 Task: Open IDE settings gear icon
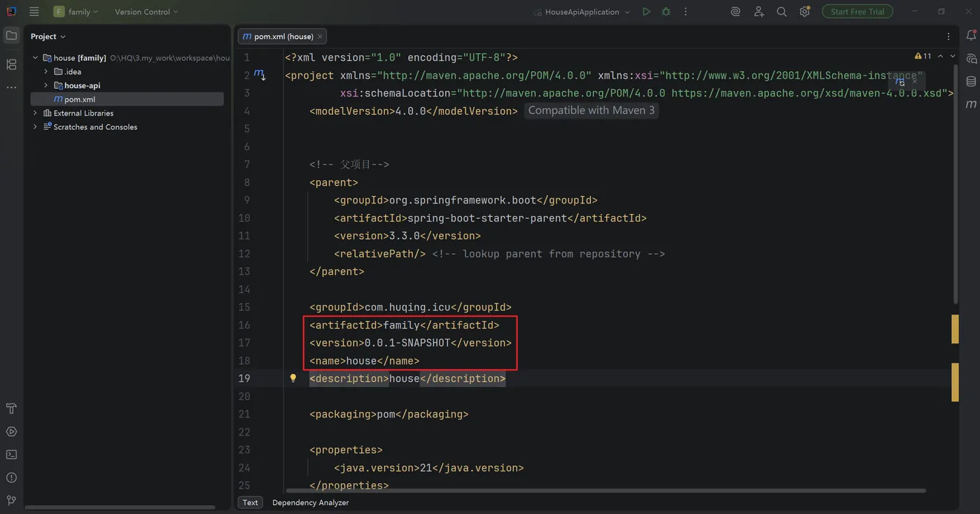click(x=805, y=12)
